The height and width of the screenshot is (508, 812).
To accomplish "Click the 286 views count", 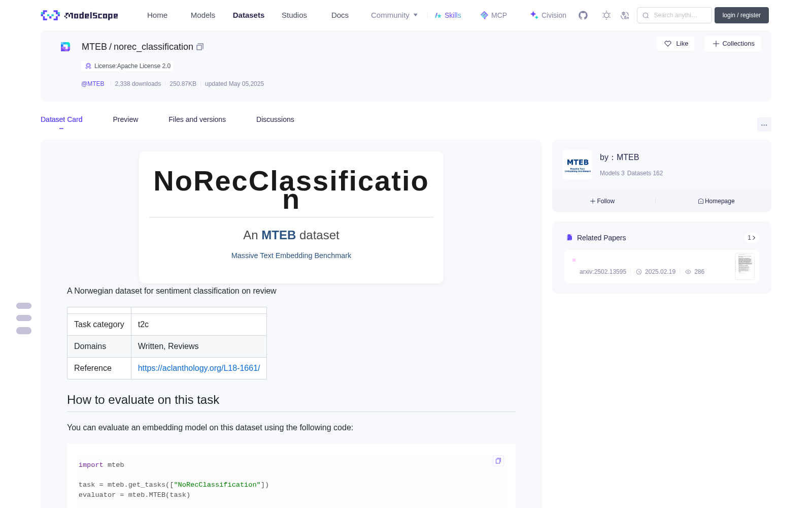I will (699, 272).
